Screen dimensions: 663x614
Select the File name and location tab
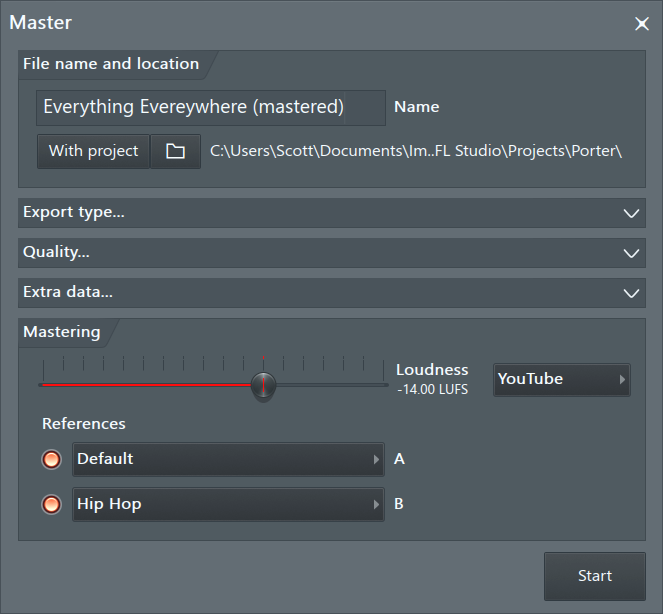click(x=111, y=64)
